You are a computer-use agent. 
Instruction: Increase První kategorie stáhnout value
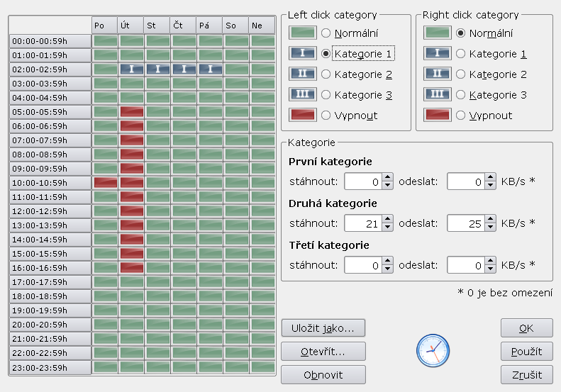[387, 177]
